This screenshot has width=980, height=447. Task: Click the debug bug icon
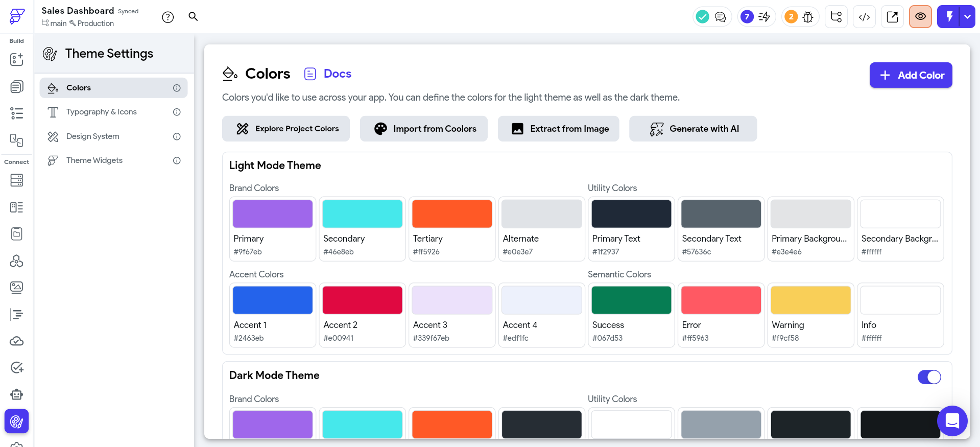[x=808, y=17]
